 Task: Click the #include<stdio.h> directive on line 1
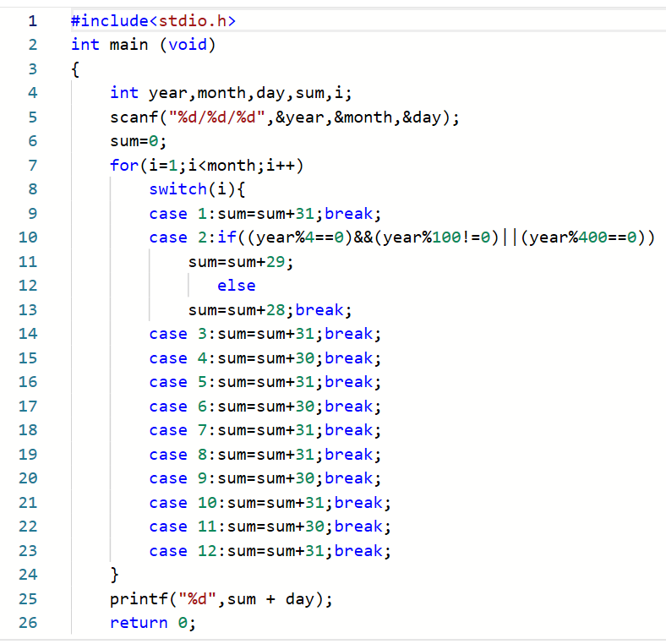tap(153, 20)
